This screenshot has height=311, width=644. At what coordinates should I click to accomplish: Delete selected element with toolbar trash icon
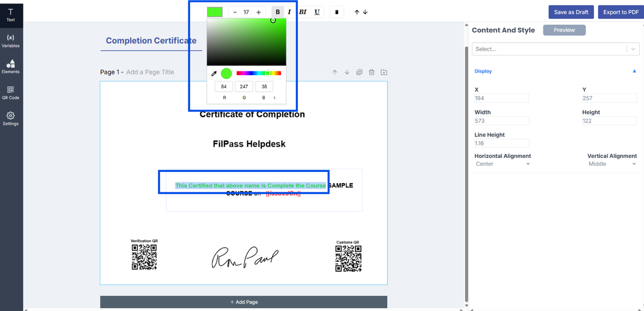point(336,12)
